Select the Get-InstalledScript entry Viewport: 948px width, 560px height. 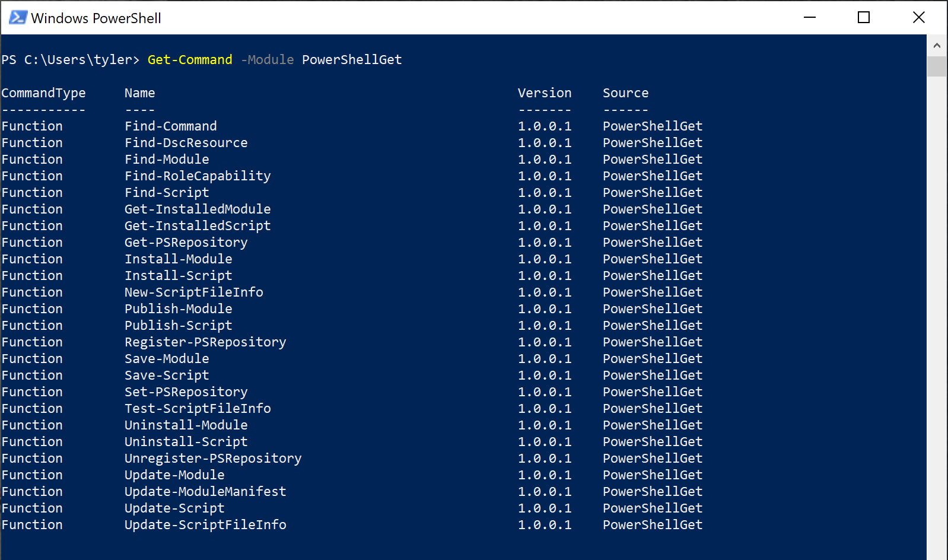point(198,226)
